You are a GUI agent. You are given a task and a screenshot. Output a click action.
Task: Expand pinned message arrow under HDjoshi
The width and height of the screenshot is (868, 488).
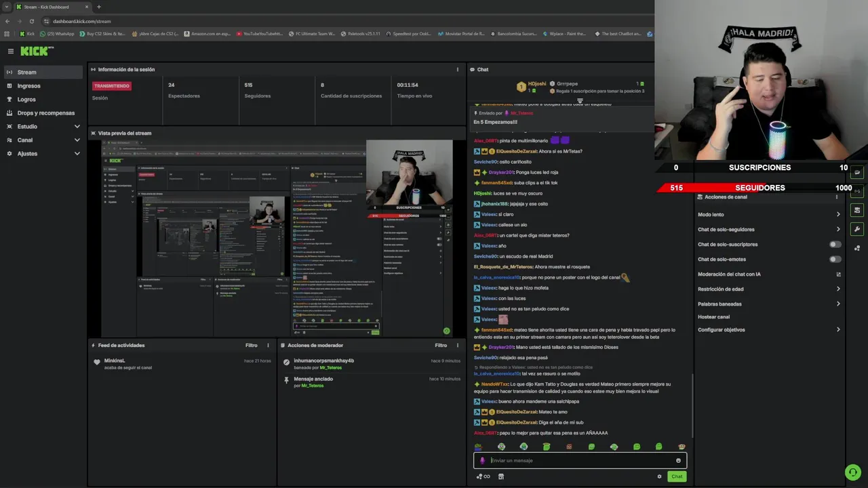[580, 100]
